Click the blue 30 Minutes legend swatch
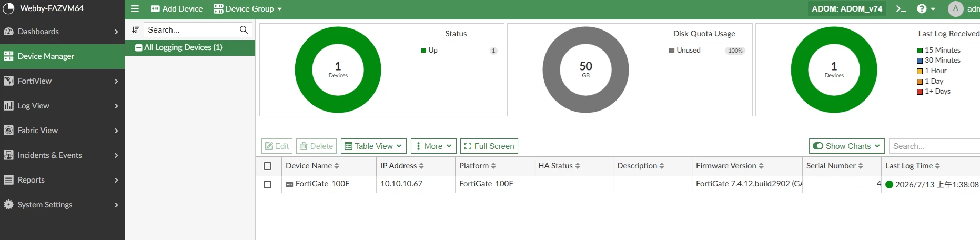This screenshot has width=980, height=240. tap(920, 61)
